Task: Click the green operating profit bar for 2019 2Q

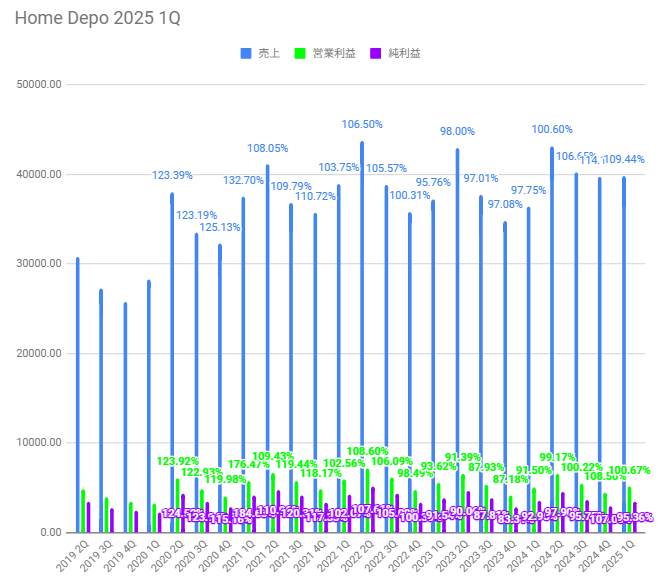Action: (x=83, y=511)
